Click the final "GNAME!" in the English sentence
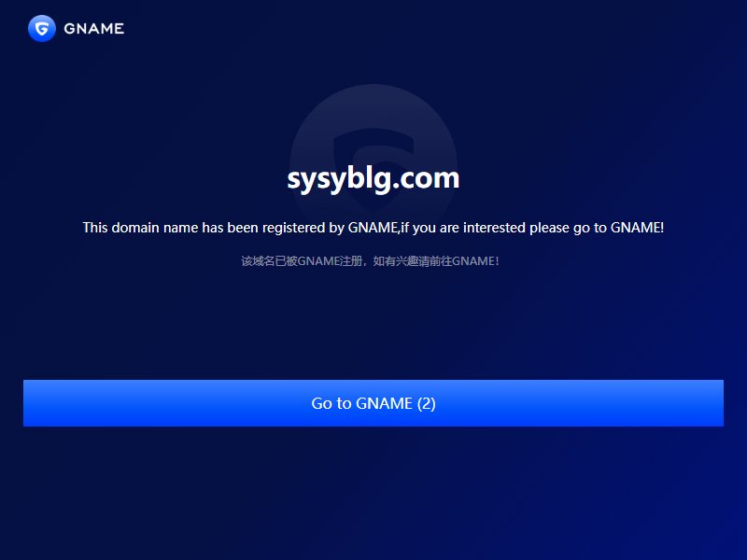This screenshot has width=747, height=560. pyautogui.click(x=638, y=228)
